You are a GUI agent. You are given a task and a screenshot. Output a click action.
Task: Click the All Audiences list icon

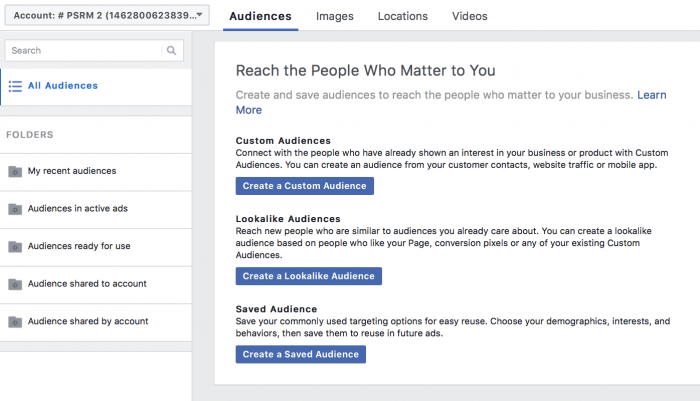pos(15,86)
